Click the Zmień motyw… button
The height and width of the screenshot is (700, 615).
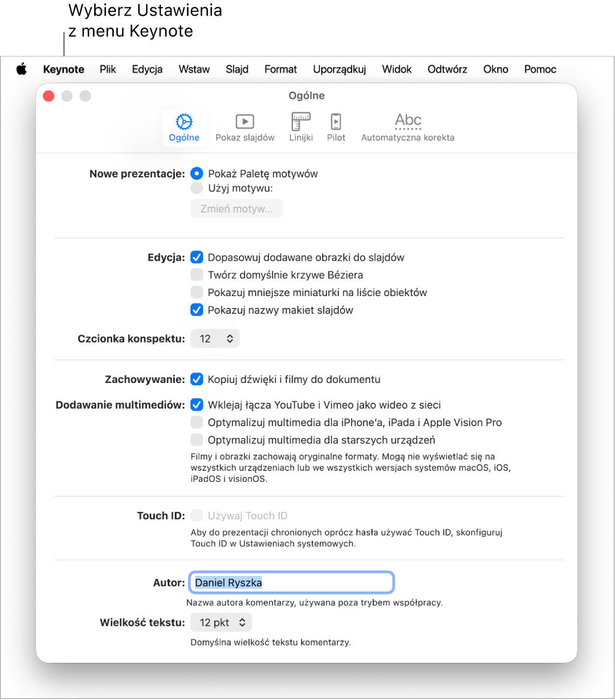point(237,209)
